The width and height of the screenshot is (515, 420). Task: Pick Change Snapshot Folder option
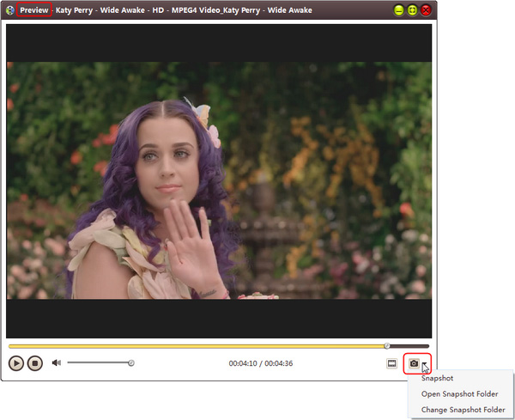(x=463, y=410)
